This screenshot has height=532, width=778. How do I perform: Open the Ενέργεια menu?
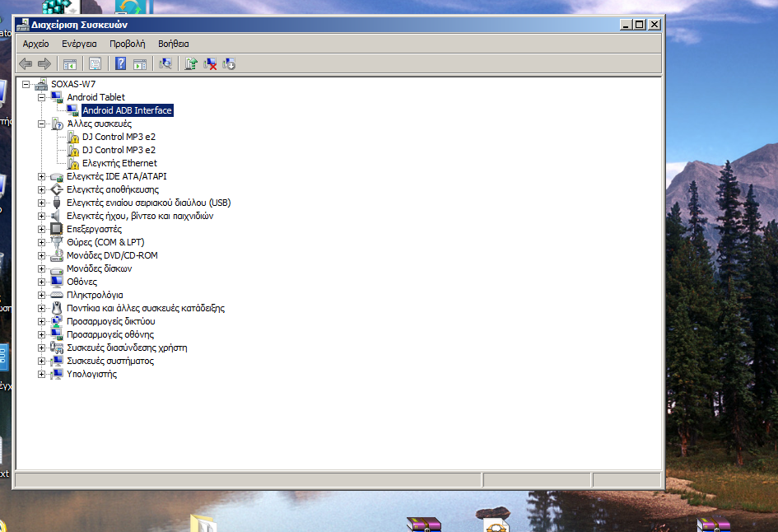click(x=79, y=44)
